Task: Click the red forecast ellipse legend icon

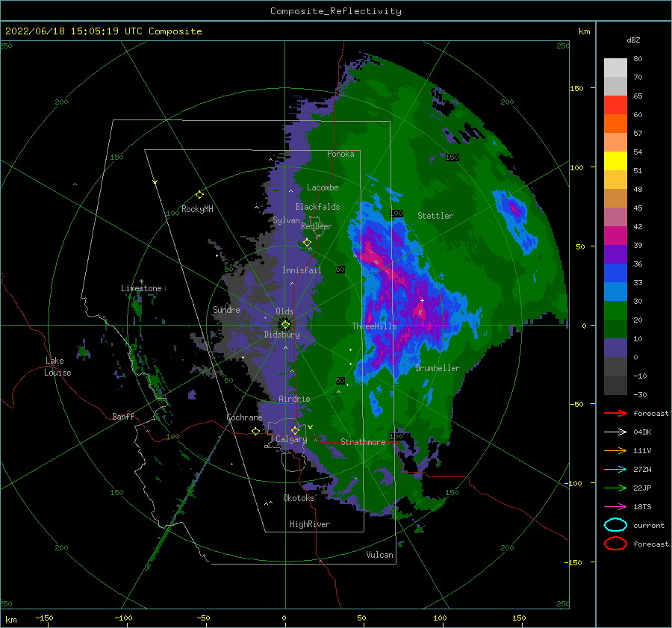Action: pyautogui.click(x=615, y=544)
